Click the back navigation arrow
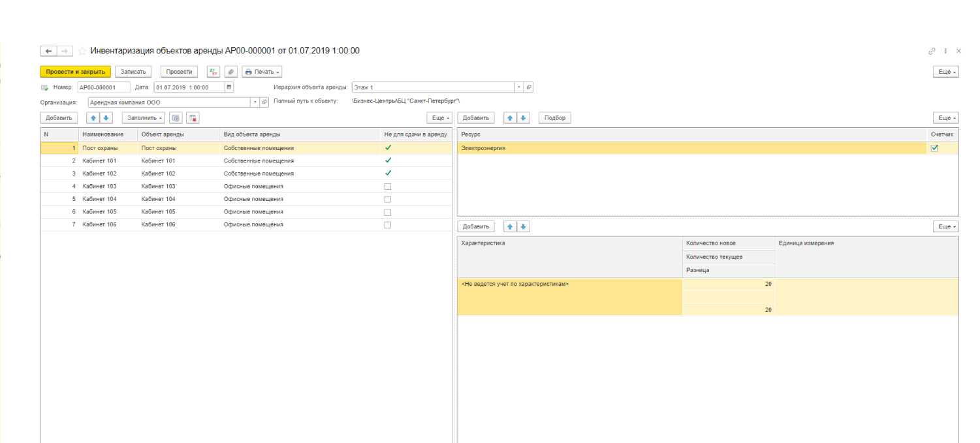This screenshot has height=443, width=980. point(49,51)
